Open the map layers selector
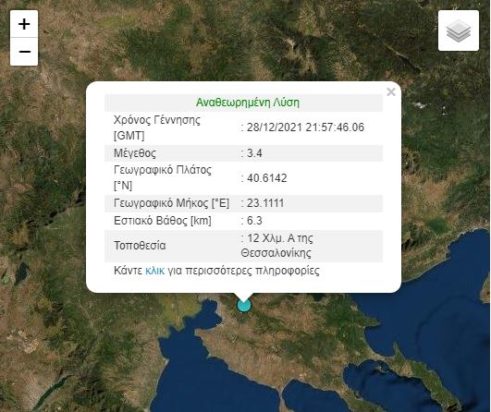Image resolution: width=491 pixels, height=412 pixels. tap(458, 31)
